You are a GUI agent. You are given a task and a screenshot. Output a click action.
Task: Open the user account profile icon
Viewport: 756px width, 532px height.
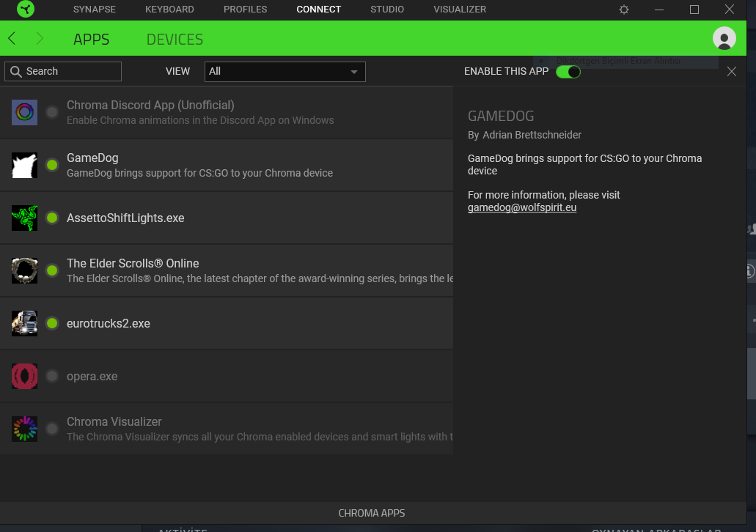tap(724, 39)
